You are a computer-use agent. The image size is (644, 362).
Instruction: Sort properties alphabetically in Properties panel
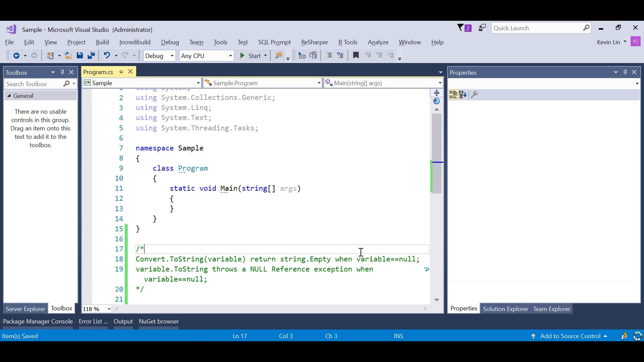click(x=464, y=95)
